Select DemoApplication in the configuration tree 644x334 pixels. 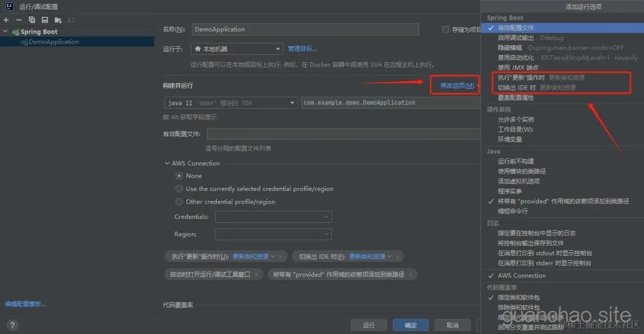coord(54,42)
